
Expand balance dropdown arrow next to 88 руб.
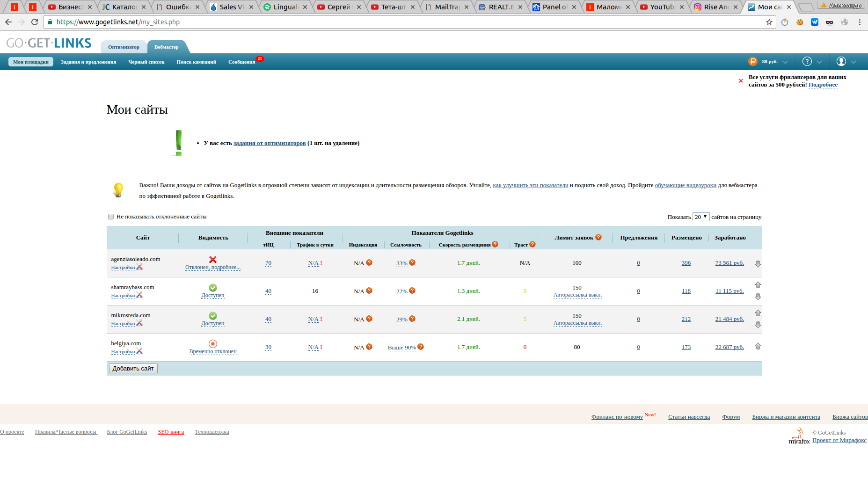pyautogui.click(x=785, y=62)
